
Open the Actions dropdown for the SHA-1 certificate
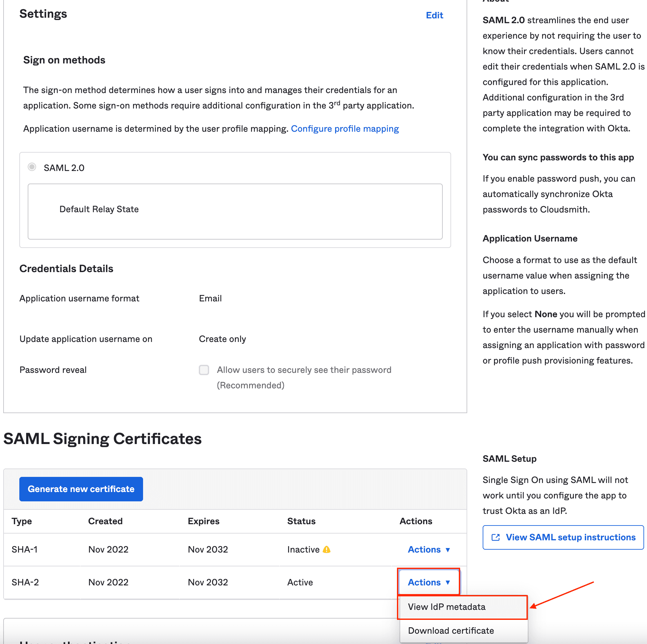(x=424, y=550)
